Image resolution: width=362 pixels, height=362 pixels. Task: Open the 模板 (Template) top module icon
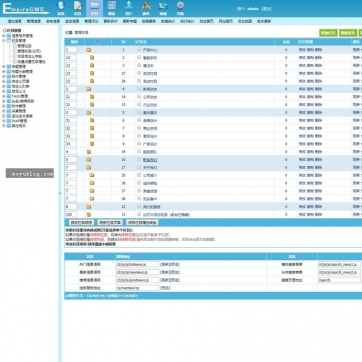coord(112,8)
